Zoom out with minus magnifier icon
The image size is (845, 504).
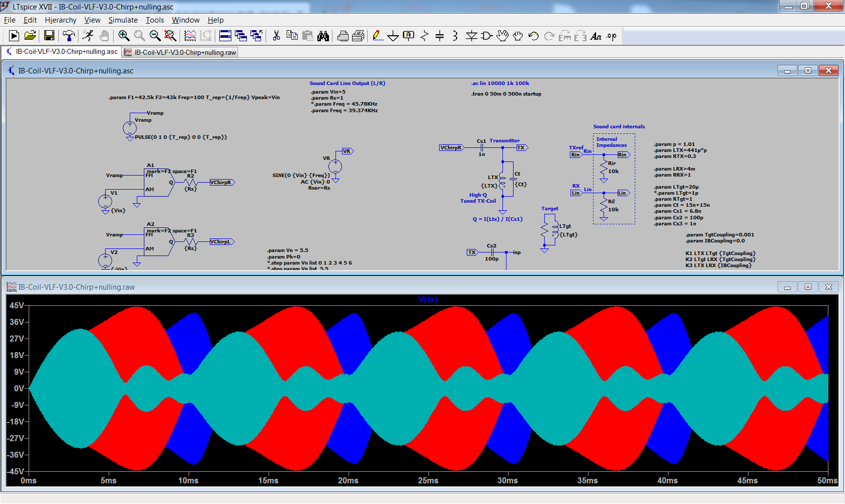point(155,36)
